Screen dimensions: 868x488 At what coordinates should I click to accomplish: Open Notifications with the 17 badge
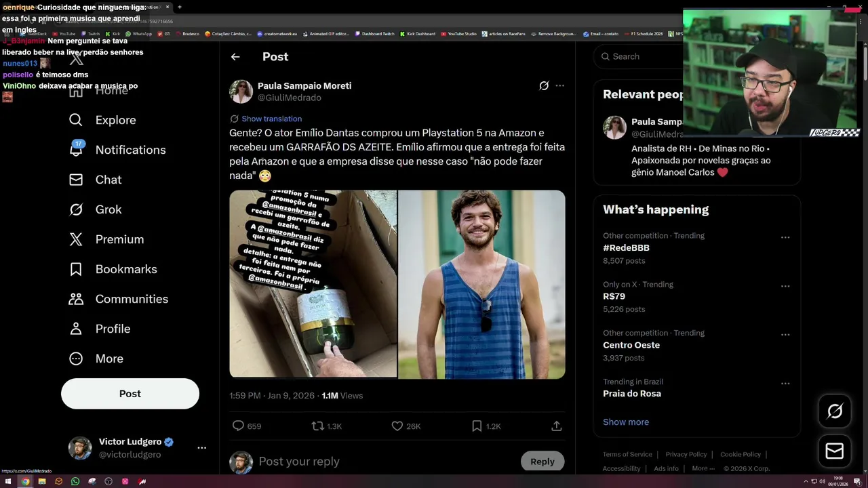pyautogui.click(x=117, y=150)
